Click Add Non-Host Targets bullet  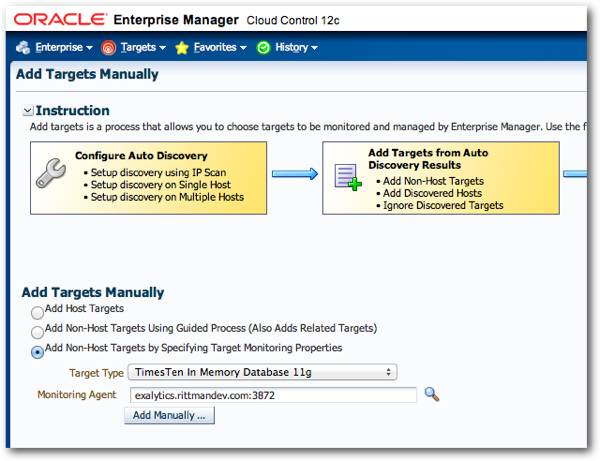(x=434, y=181)
